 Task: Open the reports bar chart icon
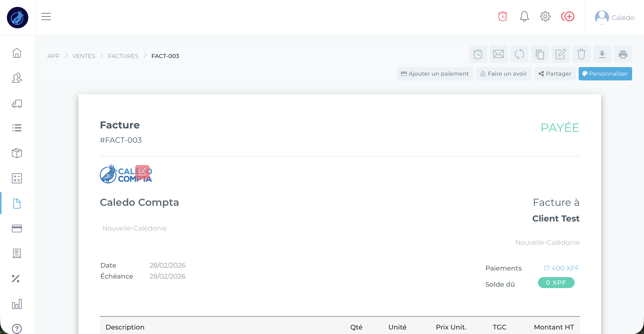[17, 304]
